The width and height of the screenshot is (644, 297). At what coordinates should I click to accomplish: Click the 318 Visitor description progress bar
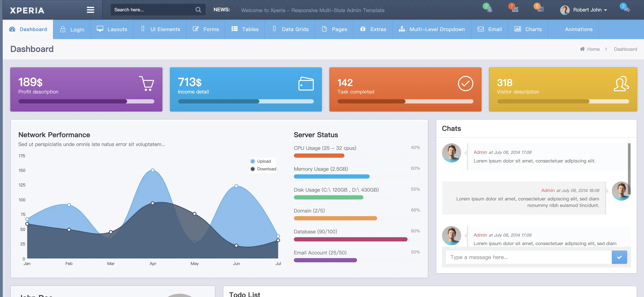coord(563,101)
